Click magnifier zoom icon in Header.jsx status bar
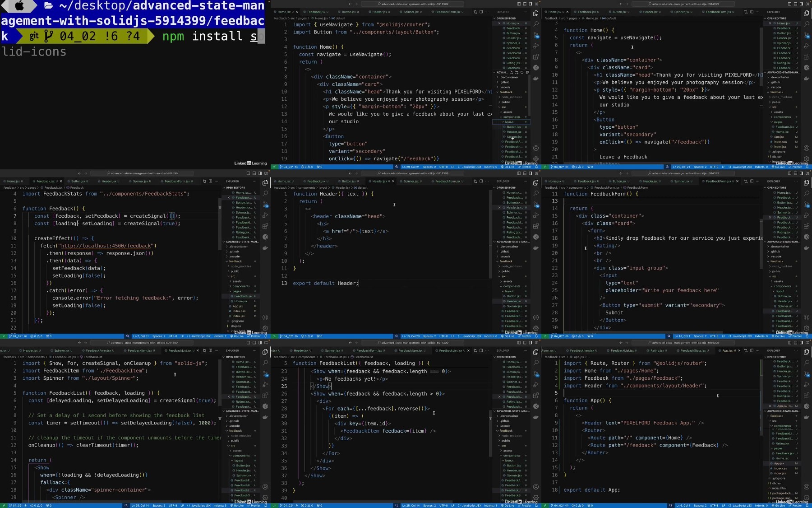The image size is (812, 508). pos(397,336)
